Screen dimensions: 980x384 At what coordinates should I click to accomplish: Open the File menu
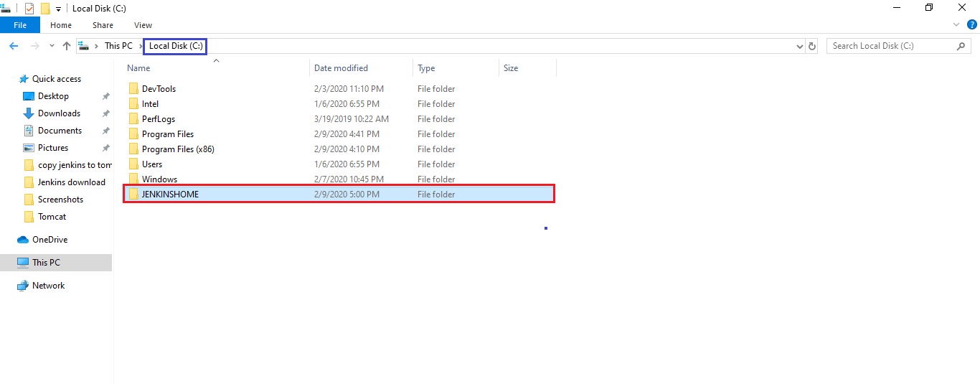[20, 25]
